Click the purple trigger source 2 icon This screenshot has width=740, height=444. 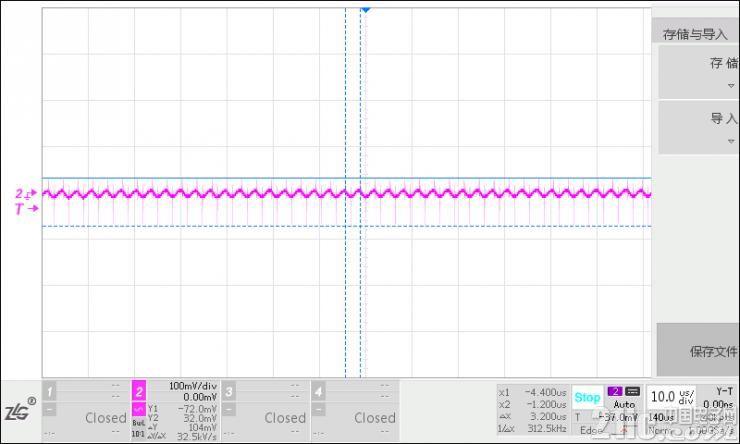tap(615, 392)
